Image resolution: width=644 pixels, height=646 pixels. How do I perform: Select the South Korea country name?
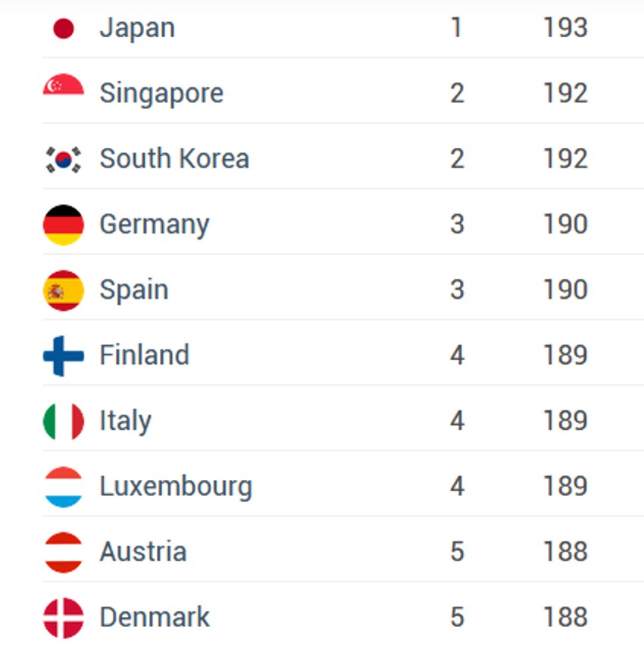(174, 158)
